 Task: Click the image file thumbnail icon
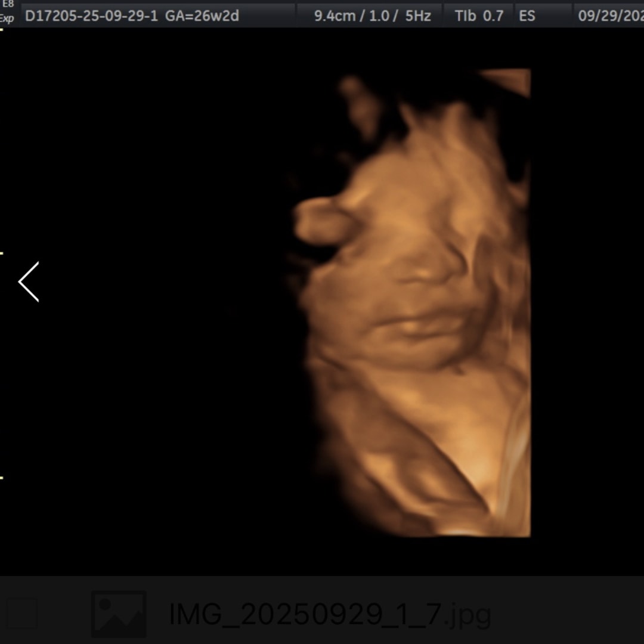point(119,614)
